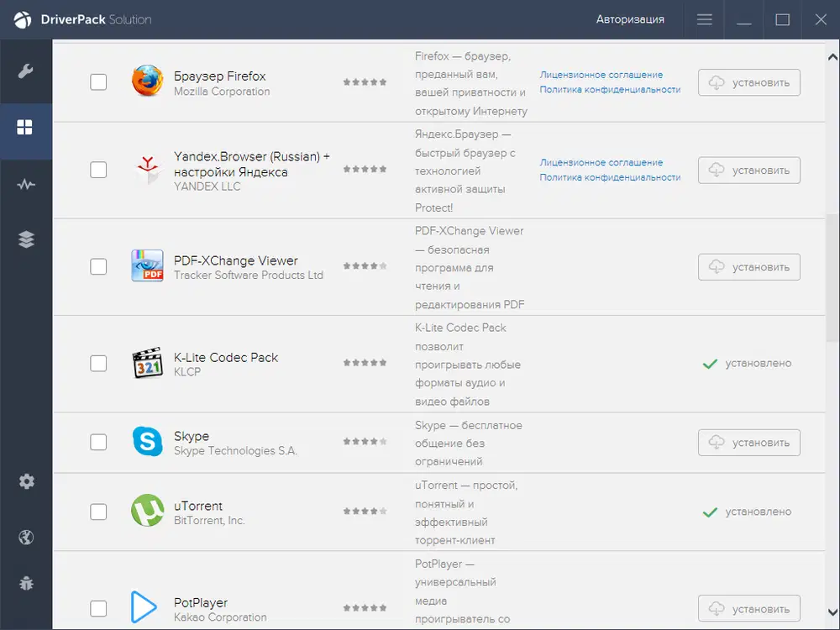The width and height of the screenshot is (840, 630).
Task: Tick the checkbox for PDF-XChange Viewer
Action: coord(98,266)
